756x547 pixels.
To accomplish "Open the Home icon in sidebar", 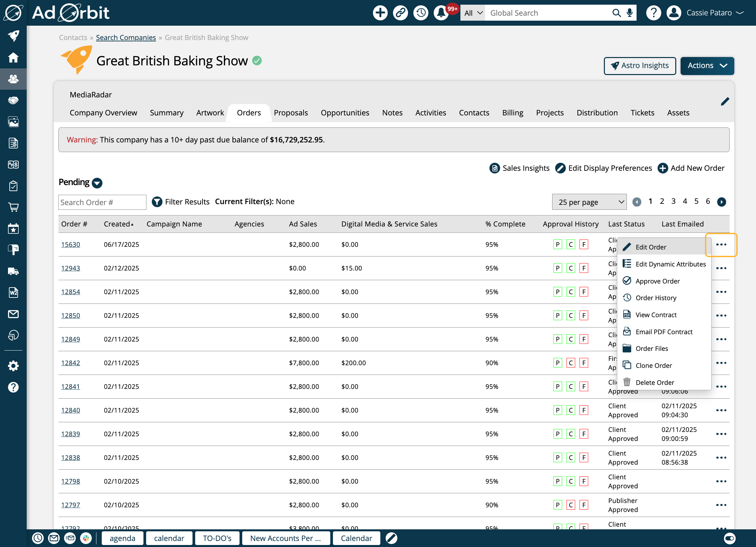I will (x=13, y=57).
